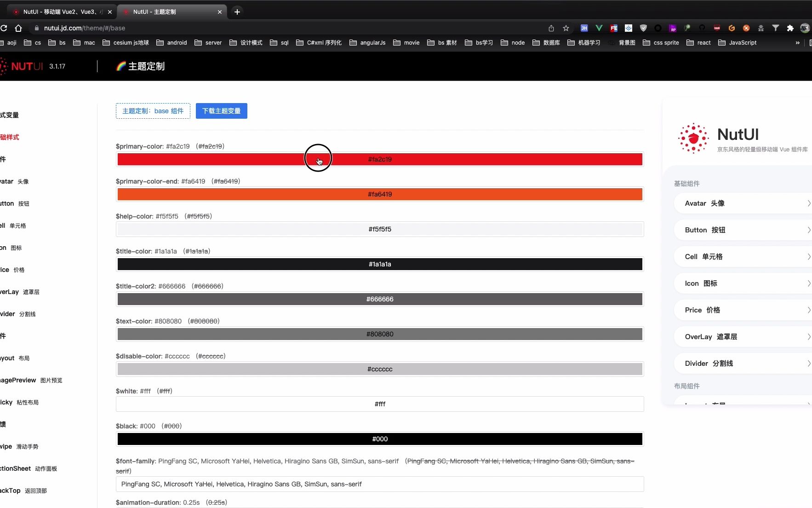This screenshot has height=508, width=812.
Task: Open the blue layered-chevron extension icon
Action: click(629, 28)
